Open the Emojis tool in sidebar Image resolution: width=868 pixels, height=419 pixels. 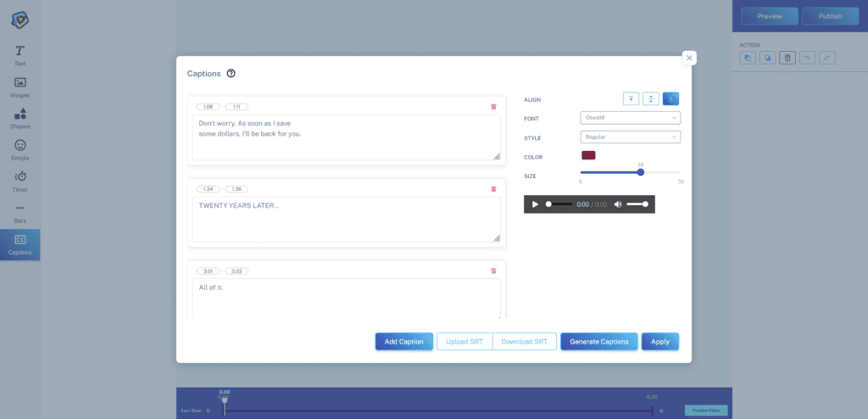pos(20,150)
